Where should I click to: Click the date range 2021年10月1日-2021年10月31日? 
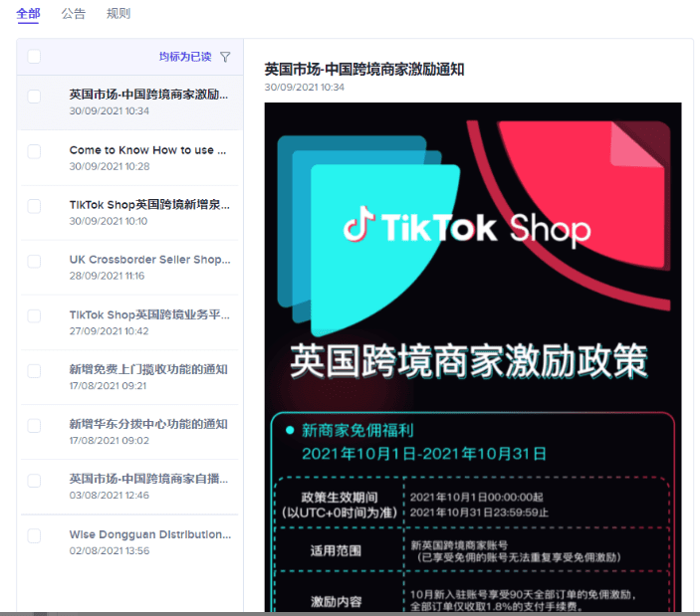point(424,454)
